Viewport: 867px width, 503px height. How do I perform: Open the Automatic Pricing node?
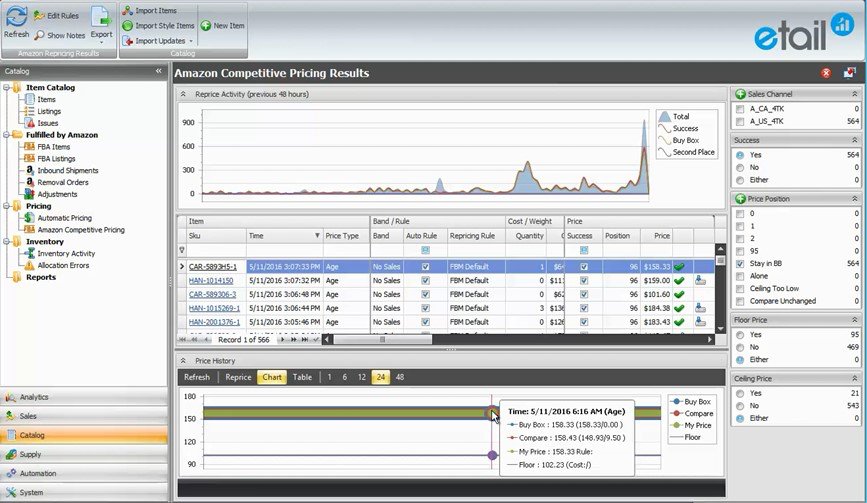tap(64, 218)
